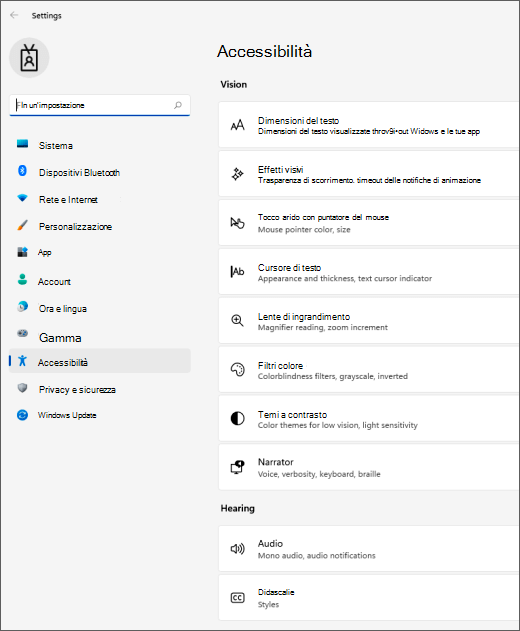Click the search magnifier icon

[x=177, y=105]
